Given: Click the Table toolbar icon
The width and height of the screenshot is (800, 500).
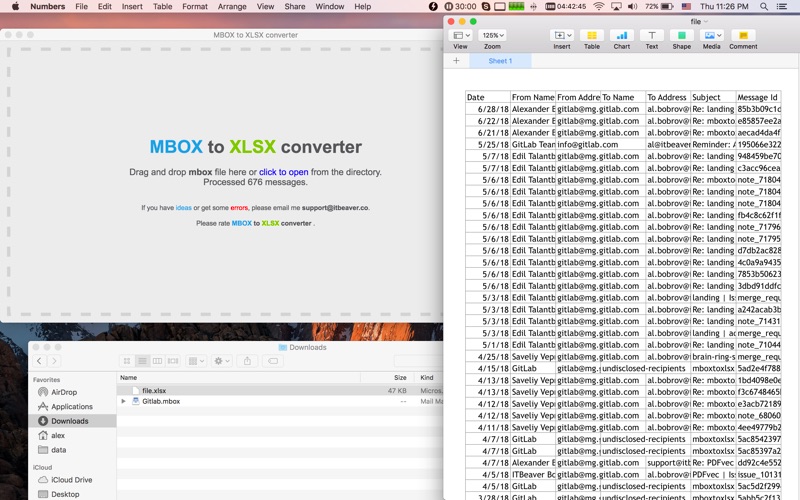Looking at the screenshot, I should pyautogui.click(x=592, y=35).
